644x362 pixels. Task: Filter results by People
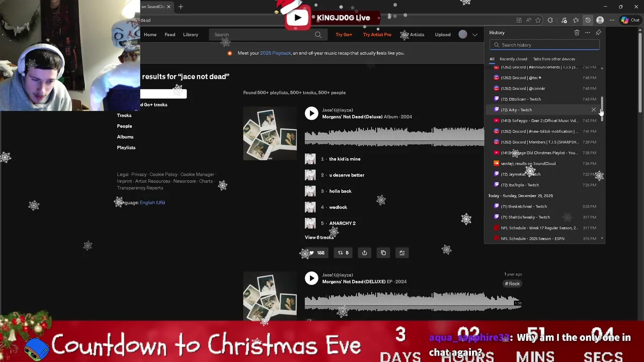click(x=124, y=126)
